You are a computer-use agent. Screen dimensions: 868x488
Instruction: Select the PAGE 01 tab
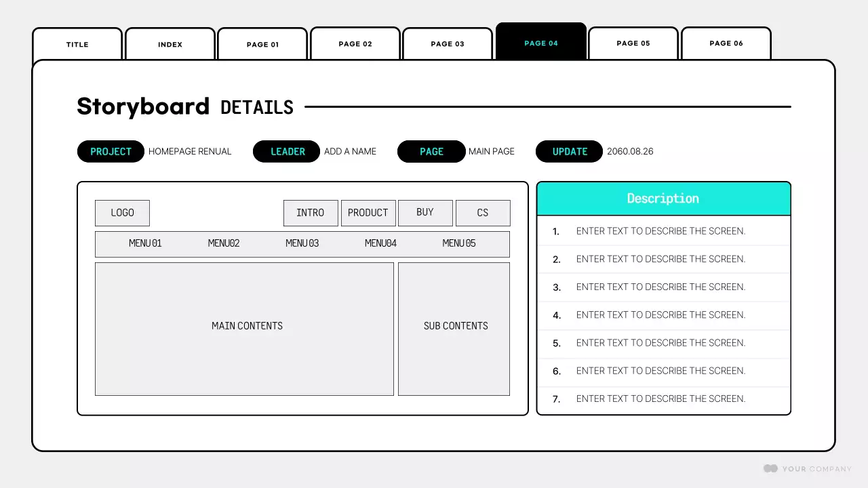pos(262,43)
